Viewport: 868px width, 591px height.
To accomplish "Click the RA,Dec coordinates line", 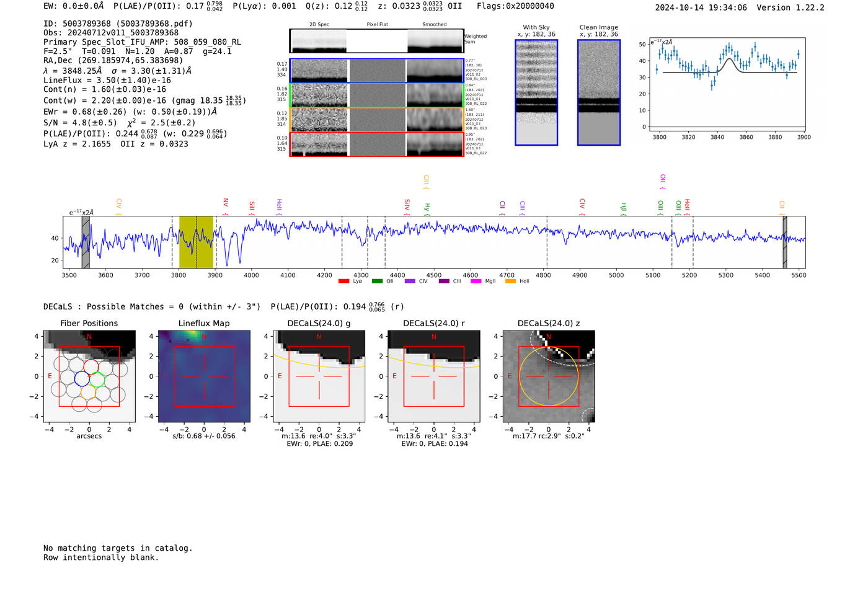I will 113,60.
